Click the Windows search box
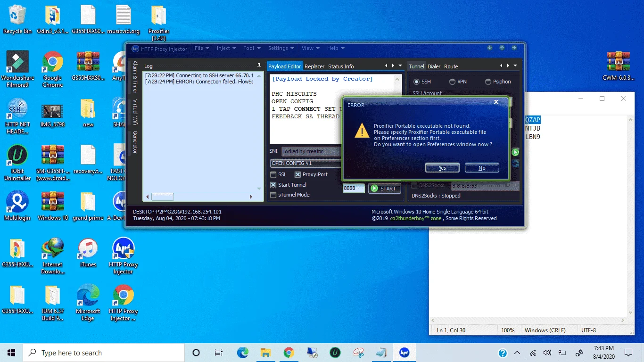644x362 pixels. tap(104, 353)
